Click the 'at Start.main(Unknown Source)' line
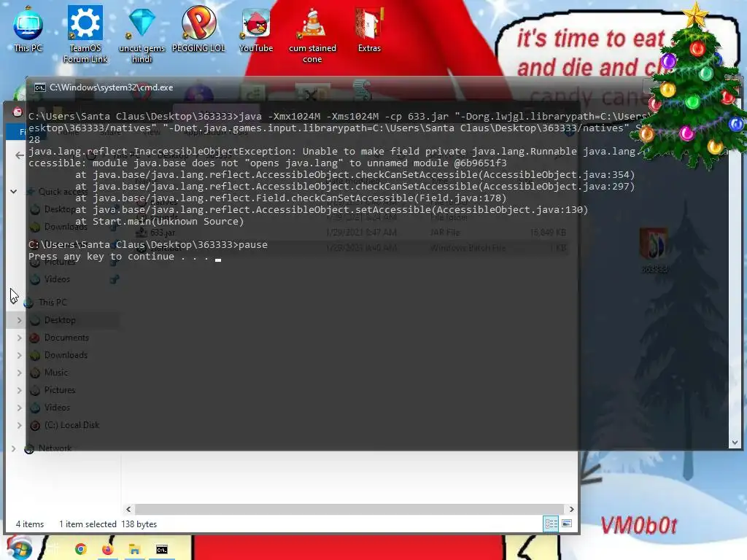747x560 pixels. [159, 222]
